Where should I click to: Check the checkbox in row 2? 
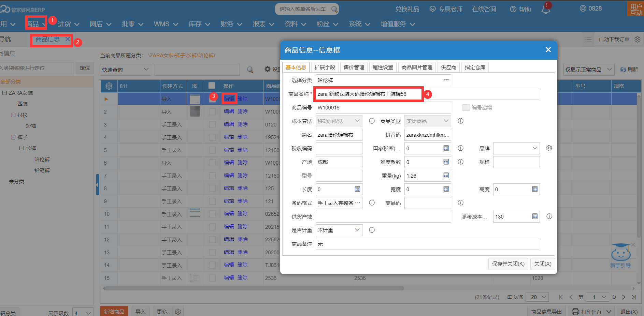point(212,112)
